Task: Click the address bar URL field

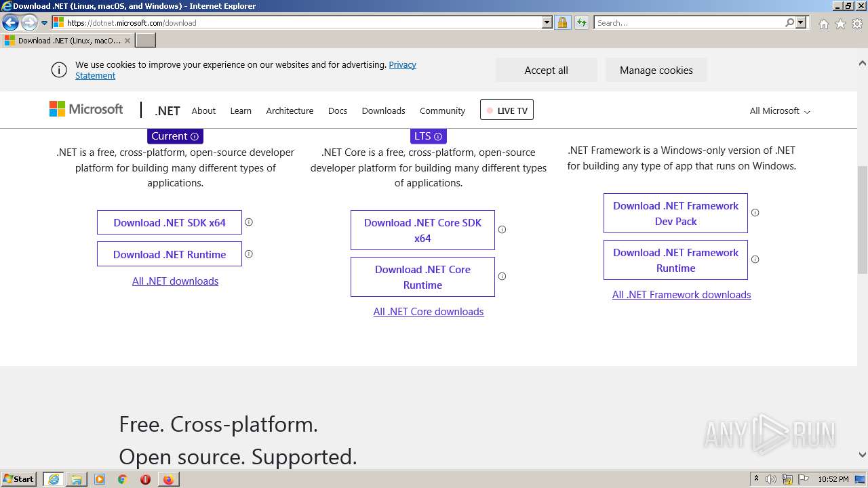Action: tap(302, 23)
